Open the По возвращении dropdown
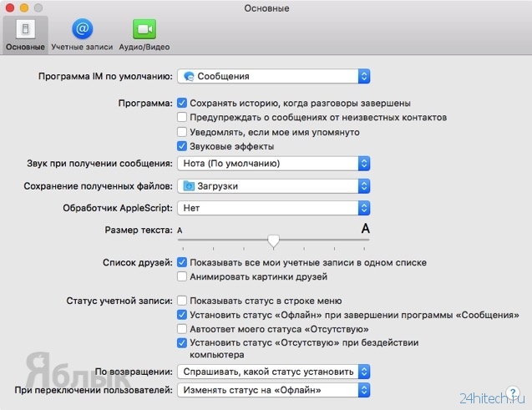Viewport: 532px width, 410px height. point(273,372)
